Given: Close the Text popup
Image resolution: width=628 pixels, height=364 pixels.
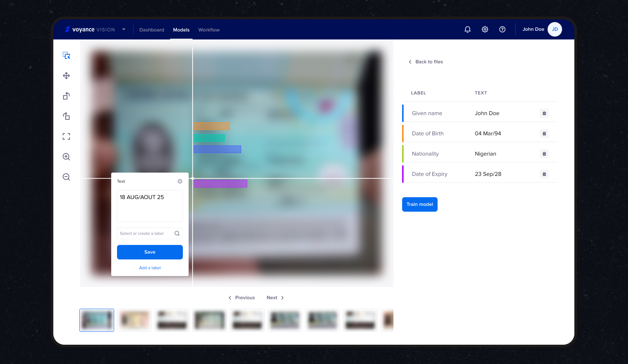Looking at the screenshot, I should tap(180, 181).
